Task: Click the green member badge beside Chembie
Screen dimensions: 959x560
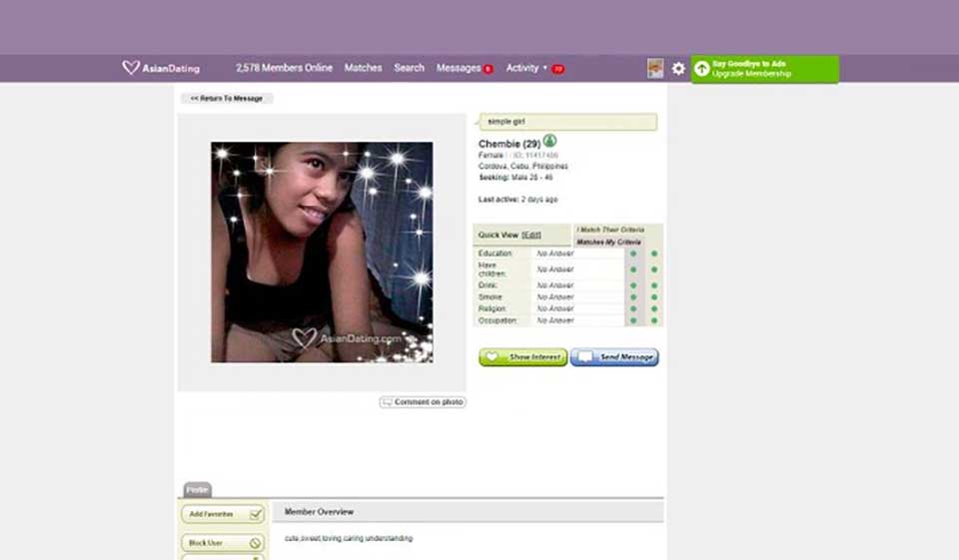Action: click(549, 142)
